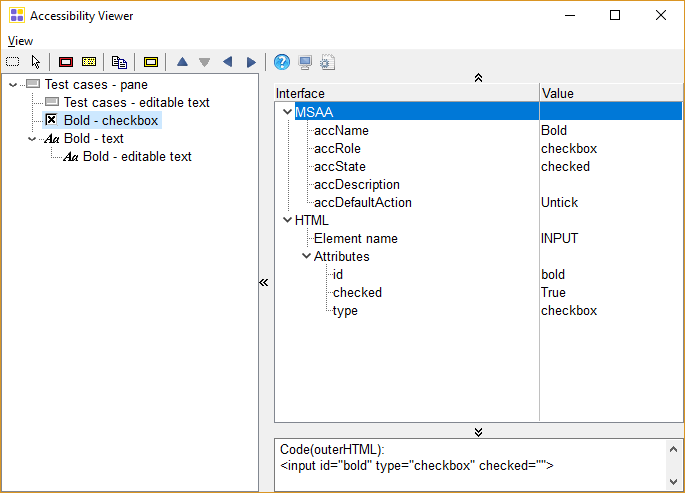
Task: Select the Bold - checkbox tree item
Action: pyautogui.click(x=110, y=121)
